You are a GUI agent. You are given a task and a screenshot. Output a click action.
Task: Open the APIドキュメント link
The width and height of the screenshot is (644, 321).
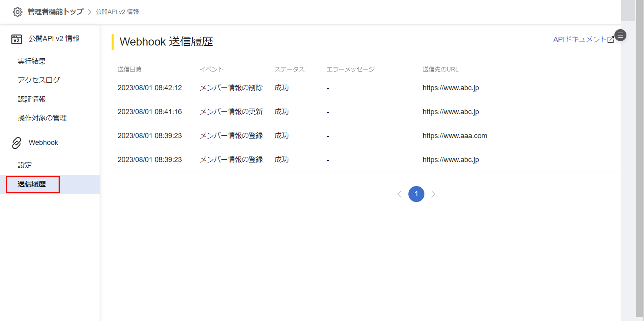[x=580, y=39]
